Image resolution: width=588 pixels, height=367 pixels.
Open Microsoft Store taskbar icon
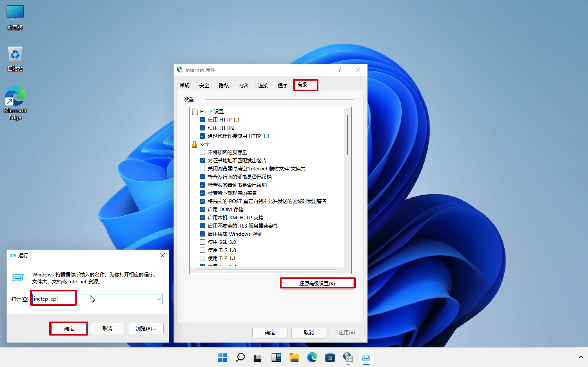[x=330, y=357]
